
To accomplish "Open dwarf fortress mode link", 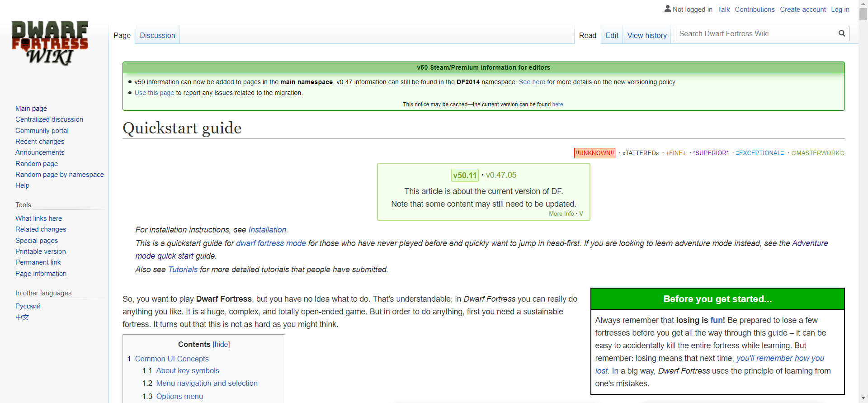I will click(x=271, y=243).
